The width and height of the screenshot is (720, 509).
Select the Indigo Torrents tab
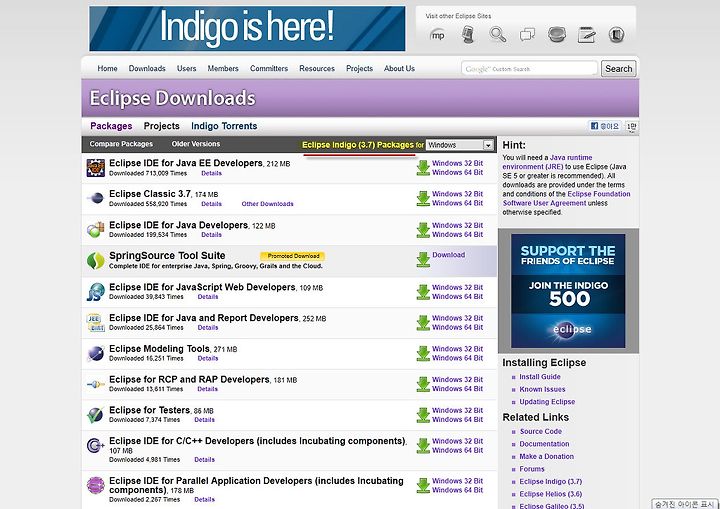tap(224, 126)
